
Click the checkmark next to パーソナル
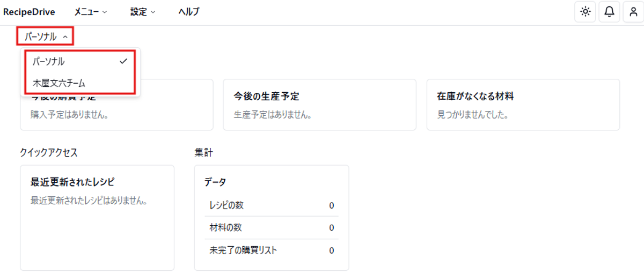[123, 61]
